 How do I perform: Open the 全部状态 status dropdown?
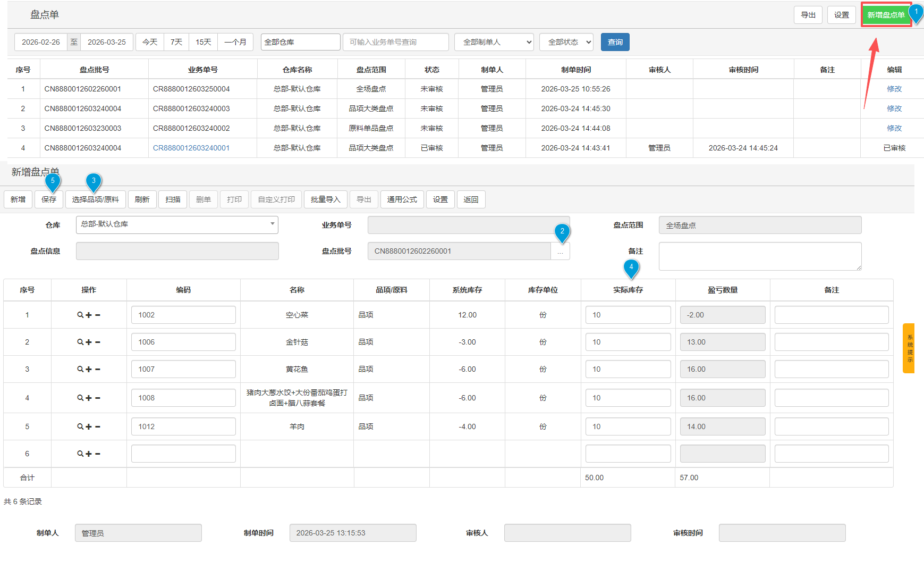coord(566,42)
